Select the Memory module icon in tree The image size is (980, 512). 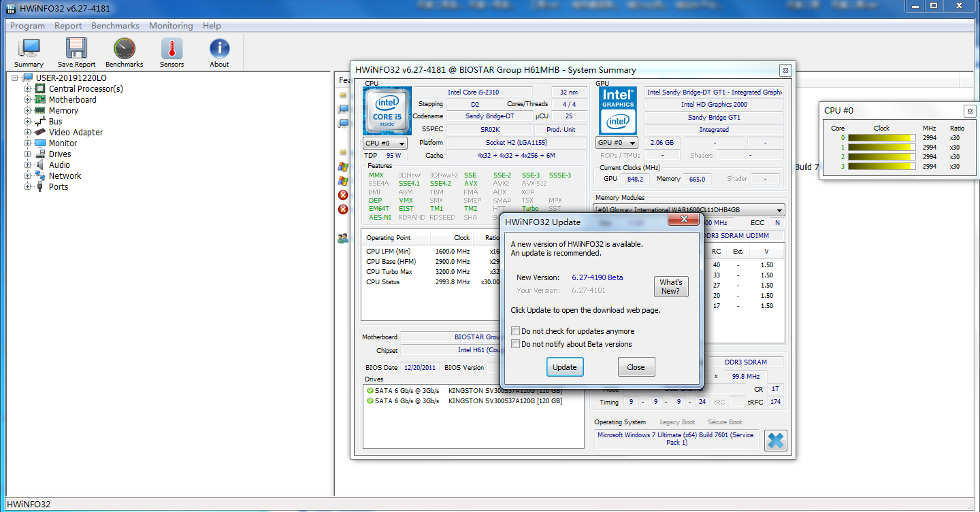click(40, 110)
